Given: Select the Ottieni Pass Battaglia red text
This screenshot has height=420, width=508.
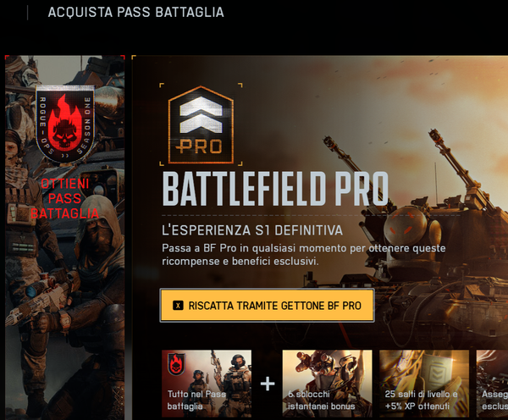Looking at the screenshot, I should pos(65,199).
